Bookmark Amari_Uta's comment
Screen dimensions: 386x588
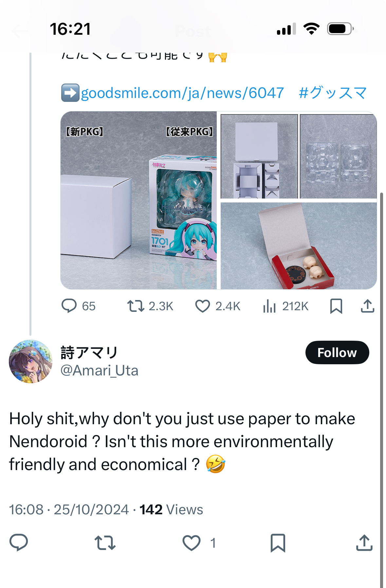click(x=278, y=542)
